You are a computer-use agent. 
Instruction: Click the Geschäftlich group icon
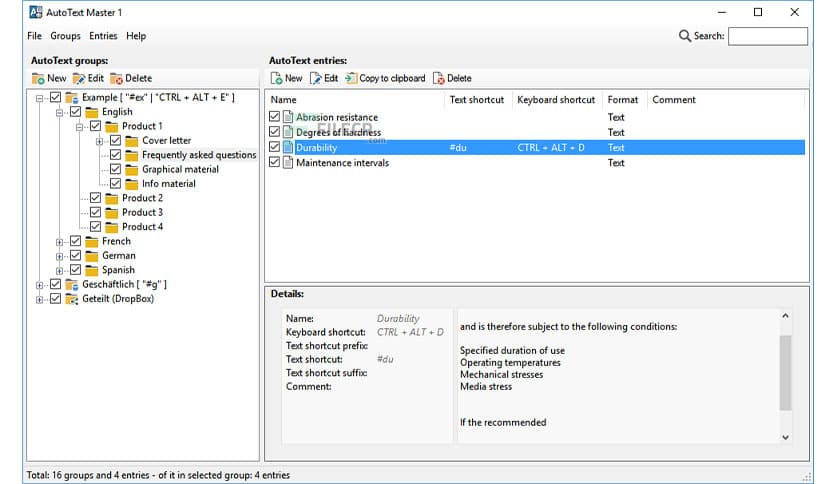tap(71, 285)
